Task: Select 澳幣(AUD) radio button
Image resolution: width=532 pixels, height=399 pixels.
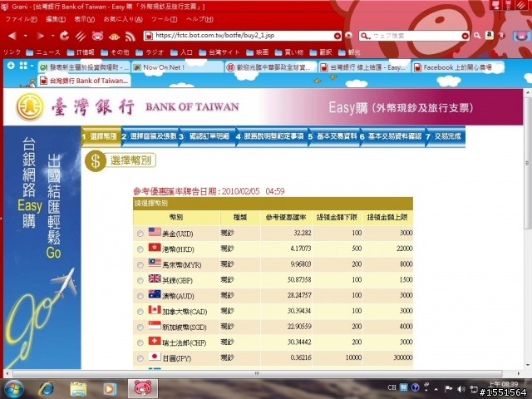Action: pyautogui.click(x=140, y=296)
